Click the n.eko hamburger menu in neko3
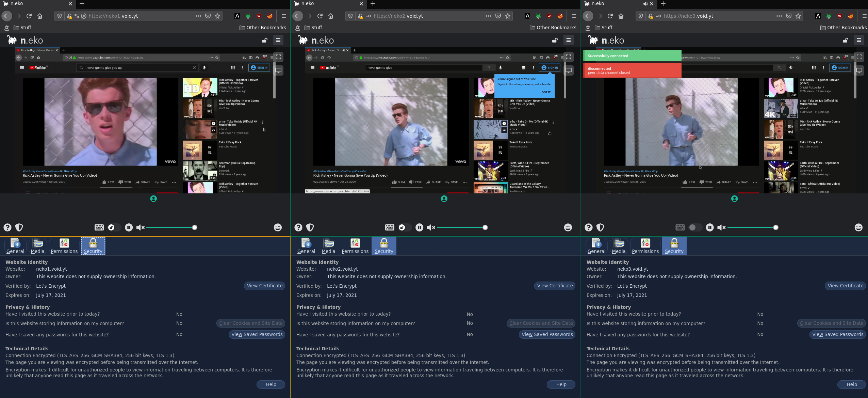Screen dimensions: 868x398 859,40
